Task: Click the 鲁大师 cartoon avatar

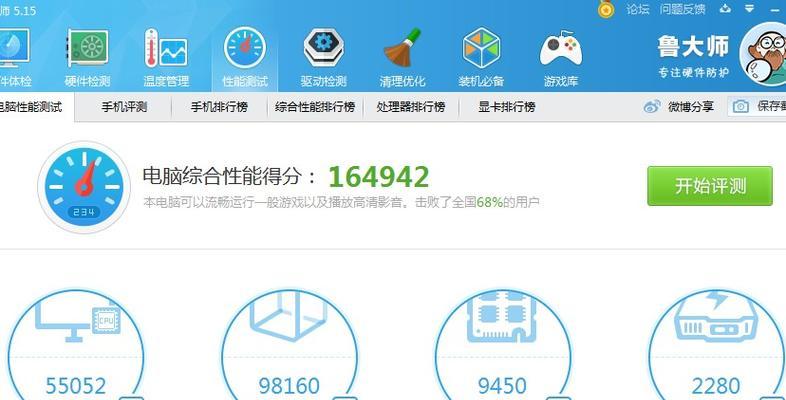Action: (763, 54)
